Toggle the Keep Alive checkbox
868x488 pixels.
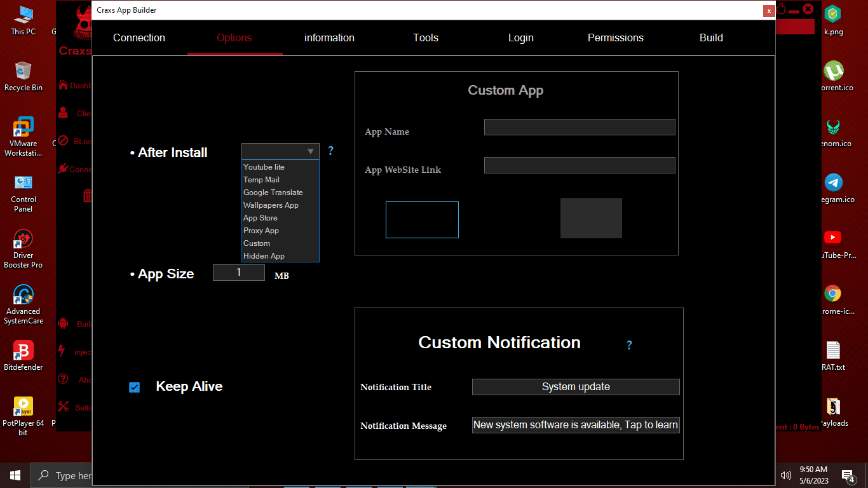pyautogui.click(x=134, y=387)
